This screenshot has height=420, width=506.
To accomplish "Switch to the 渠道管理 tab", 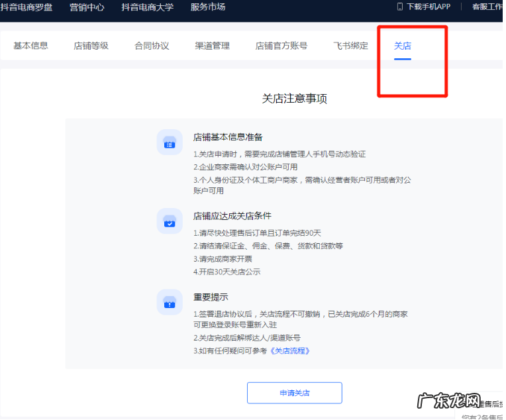I will tap(213, 46).
